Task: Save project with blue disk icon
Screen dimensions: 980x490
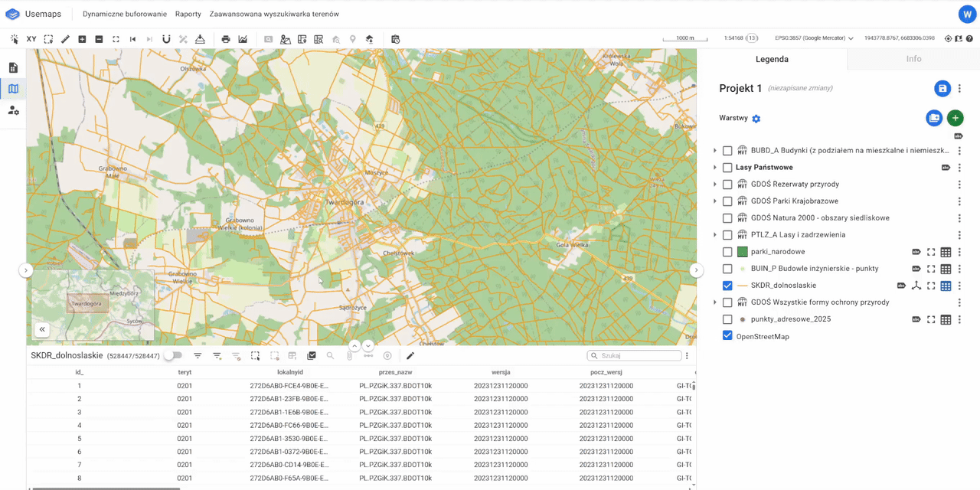Action: click(x=942, y=89)
